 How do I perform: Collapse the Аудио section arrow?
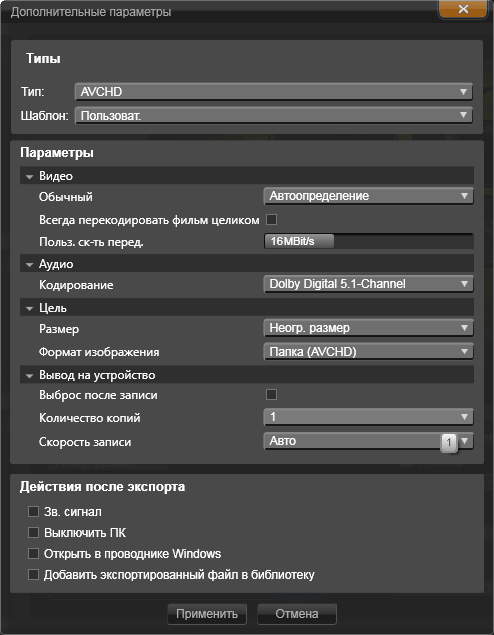click(29, 265)
